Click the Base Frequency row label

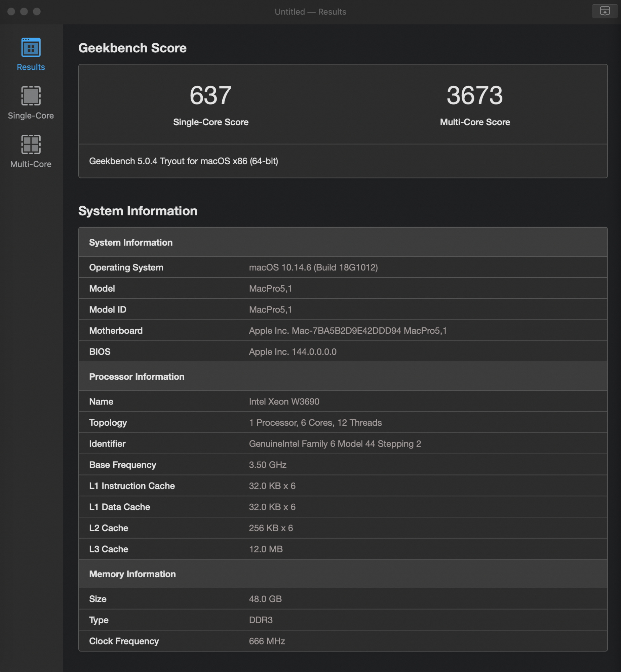pos(123,465)
